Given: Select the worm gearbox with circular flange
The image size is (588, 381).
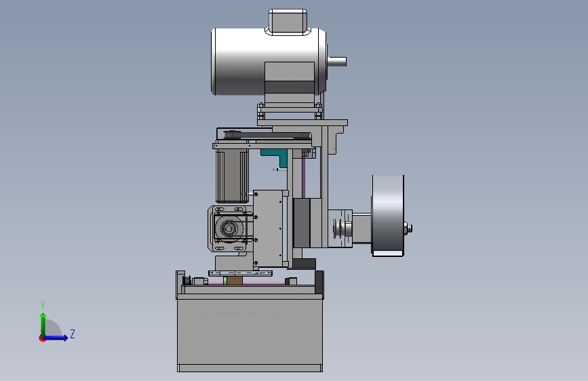Looking at the screenshot, I should click(231, 228).
